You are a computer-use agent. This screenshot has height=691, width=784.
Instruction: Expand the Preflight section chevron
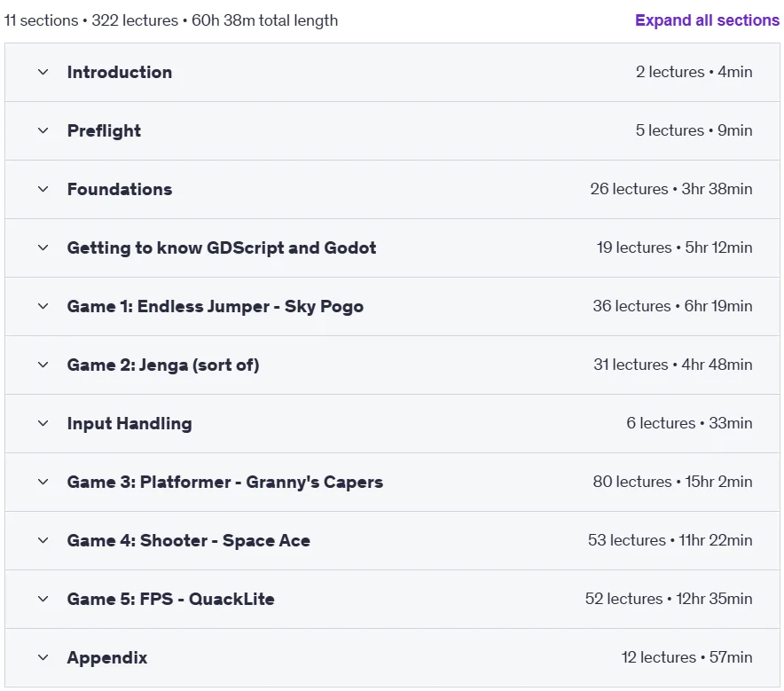pyautogui.click(x=43, y=130)
